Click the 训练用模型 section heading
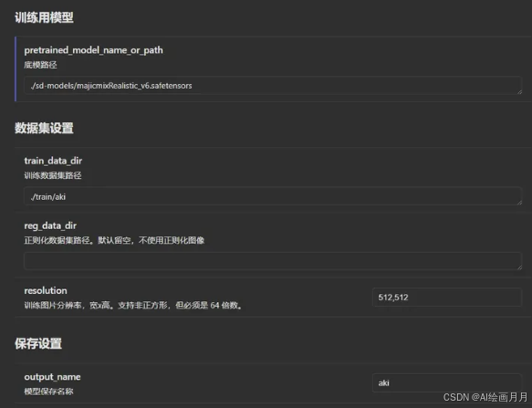The width and height of the screenshot is (532, 408). click(44, 17)
